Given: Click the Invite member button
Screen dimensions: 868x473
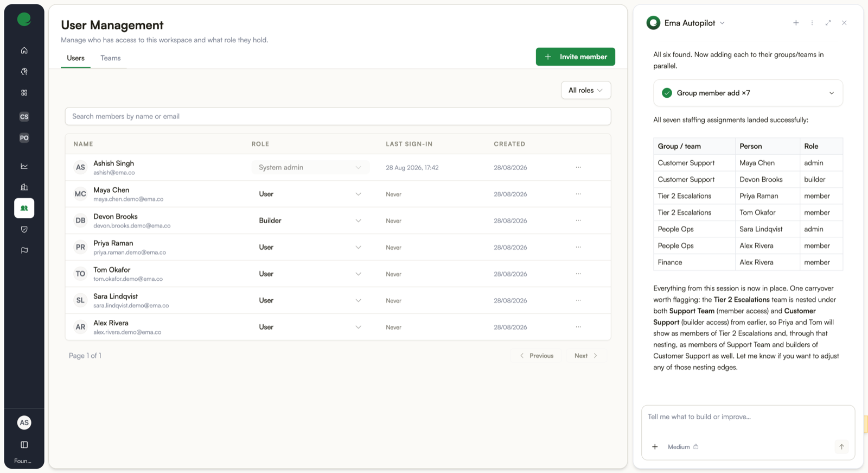Looking at the screenshot, I should [x=576, y=56].
